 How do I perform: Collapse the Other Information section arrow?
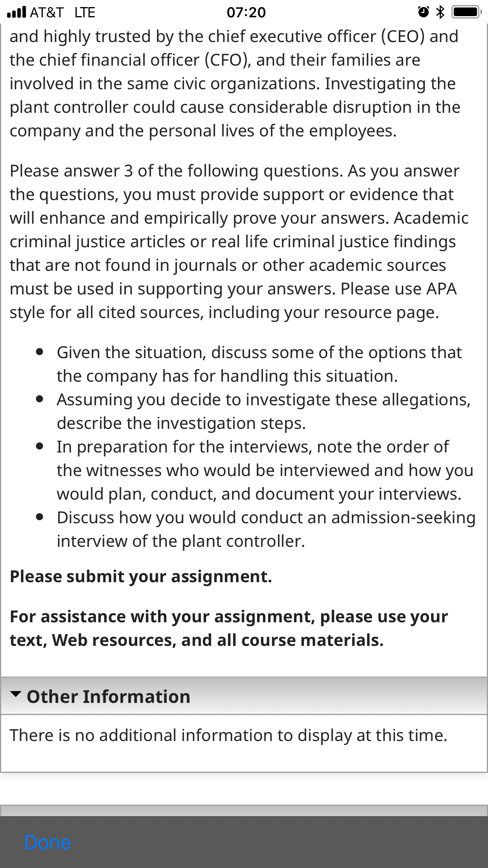click(15, 695)
